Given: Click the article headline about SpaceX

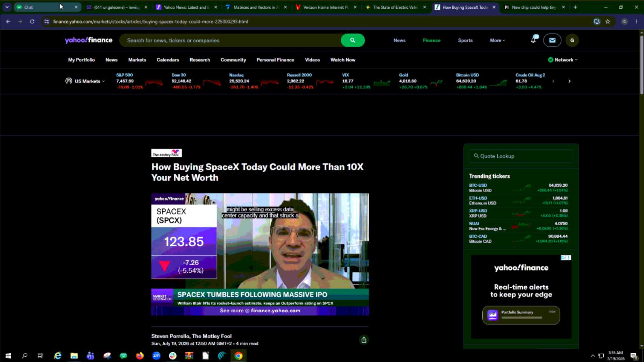Looking at the screenshot, I should coord(257,172).
